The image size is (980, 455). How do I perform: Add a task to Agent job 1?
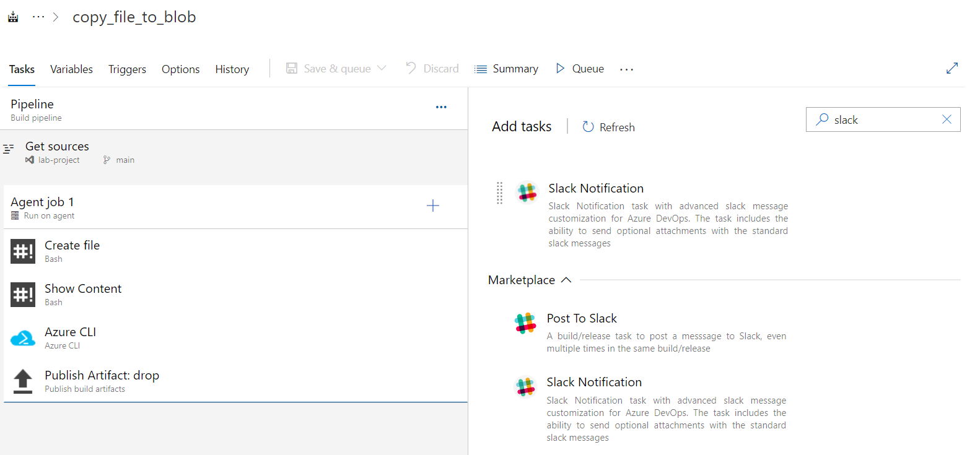[x=433, y=206]
